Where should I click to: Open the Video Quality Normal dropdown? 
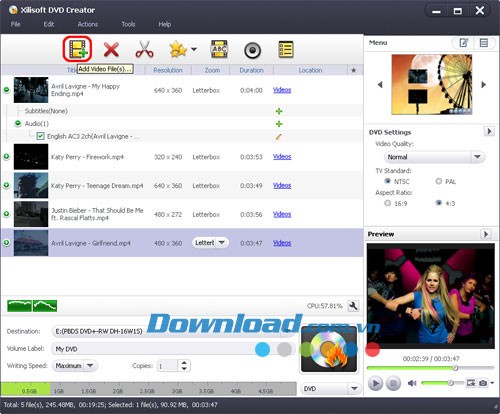(434, 157)
